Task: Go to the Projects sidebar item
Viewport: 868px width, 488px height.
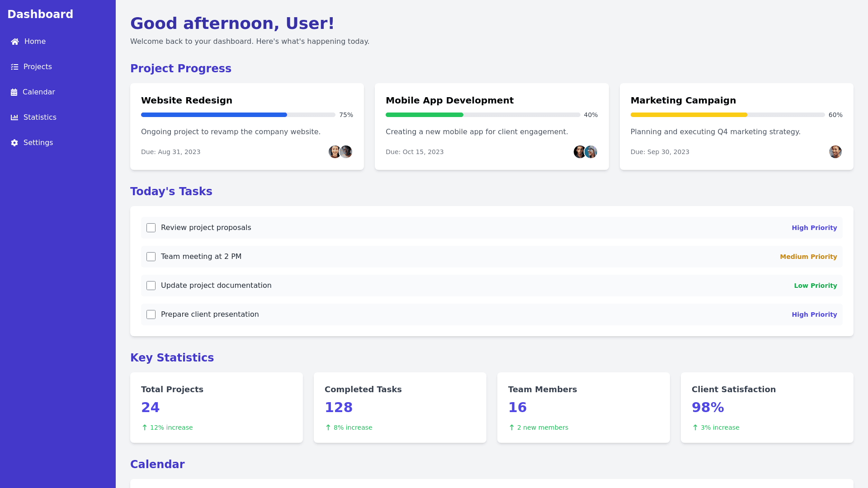Action: point(38,67)
